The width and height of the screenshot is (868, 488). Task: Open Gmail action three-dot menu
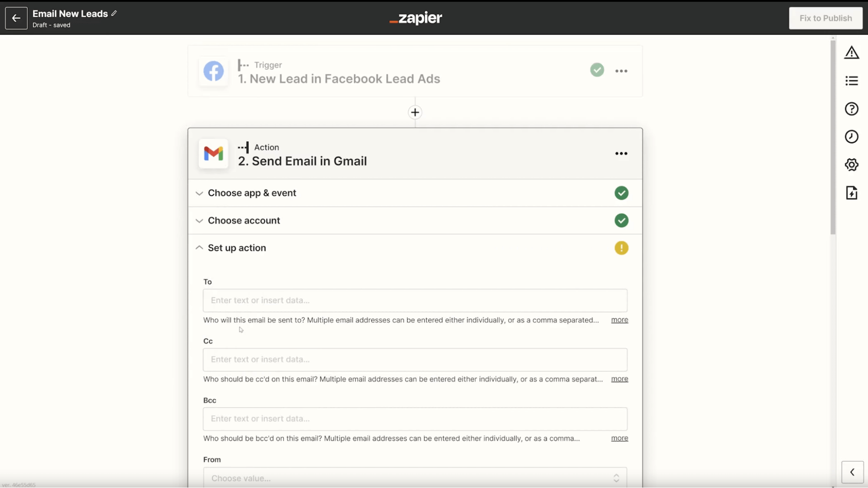click(x=621, y=153)
